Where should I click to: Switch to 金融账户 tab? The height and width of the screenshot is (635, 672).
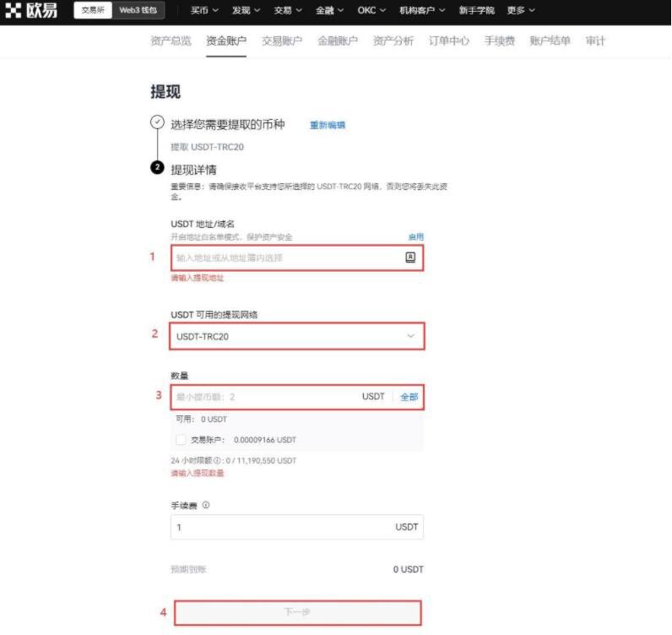(x=338, y=41)
